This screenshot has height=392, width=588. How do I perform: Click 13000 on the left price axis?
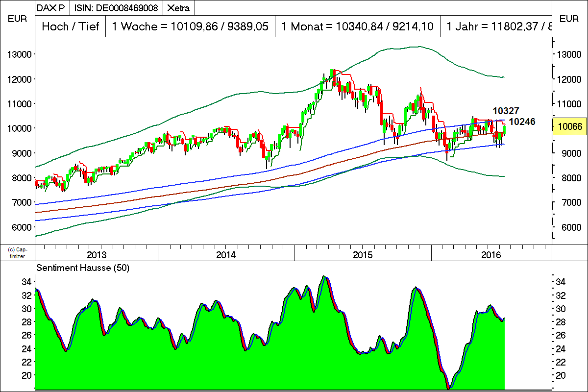coord(20,54)
